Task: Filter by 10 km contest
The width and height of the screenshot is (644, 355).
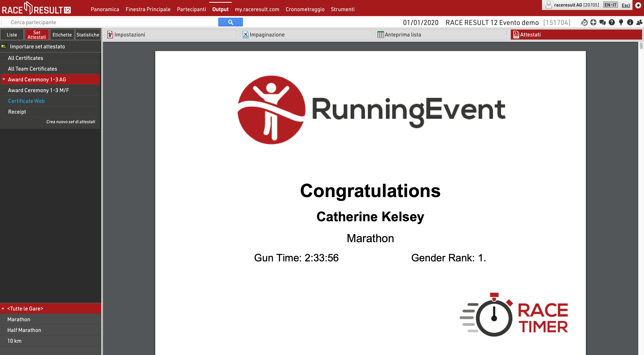Action: click(x=50, y=341)
